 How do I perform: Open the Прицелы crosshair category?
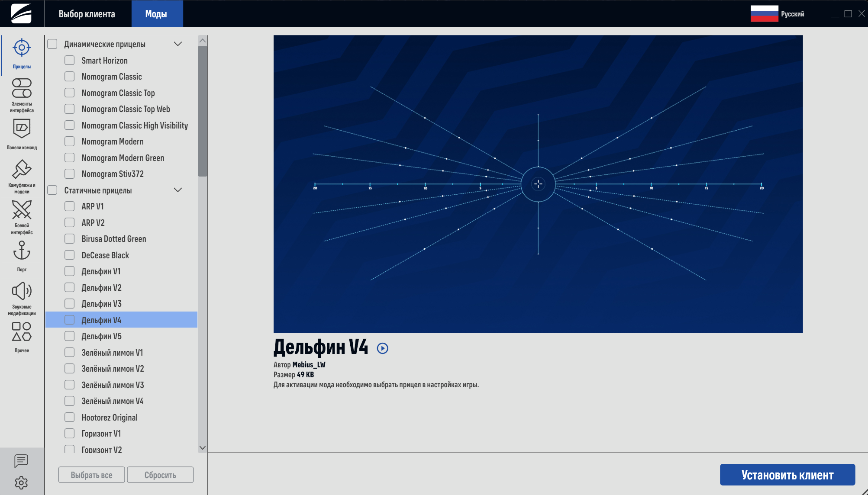22,48
